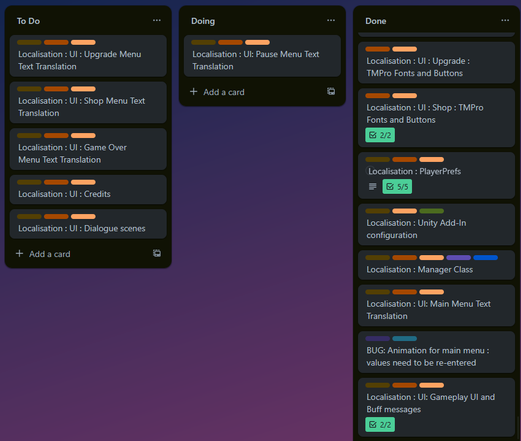Click light orange label on Upgrade TMPro card
Screen dimensions: 521x441
coord(404,49)
